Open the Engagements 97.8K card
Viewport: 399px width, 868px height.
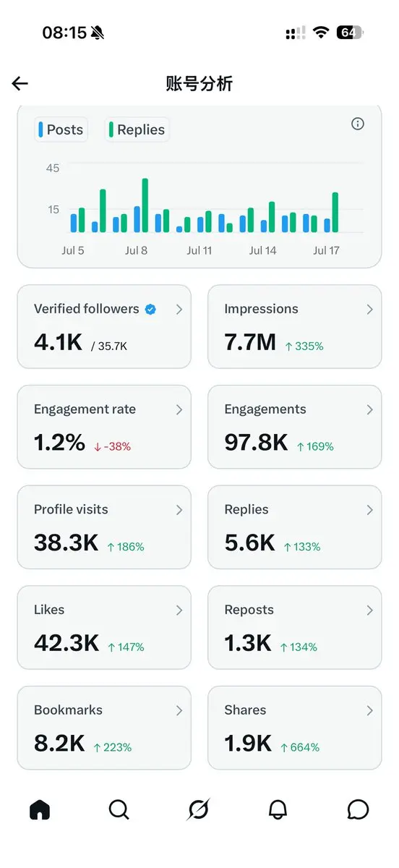[294, 427]
